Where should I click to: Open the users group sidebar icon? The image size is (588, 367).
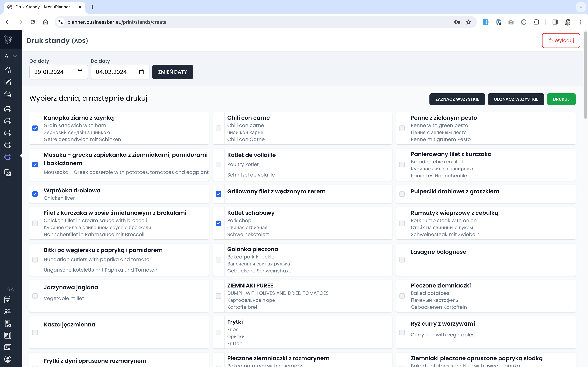[8, 311]
